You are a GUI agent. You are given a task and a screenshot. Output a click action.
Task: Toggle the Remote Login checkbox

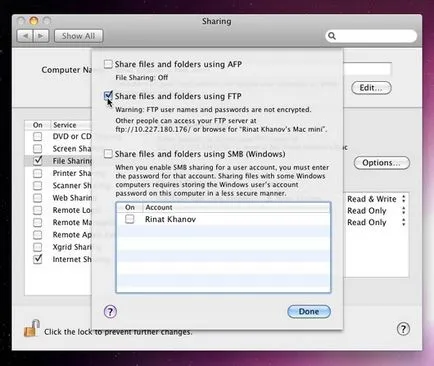pos(38,210)
